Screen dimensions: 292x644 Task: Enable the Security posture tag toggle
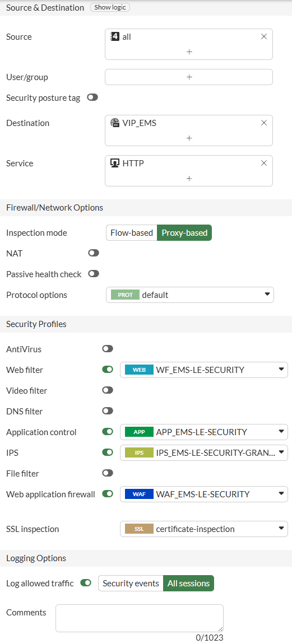pyautogui.click(x=92, y=97)
